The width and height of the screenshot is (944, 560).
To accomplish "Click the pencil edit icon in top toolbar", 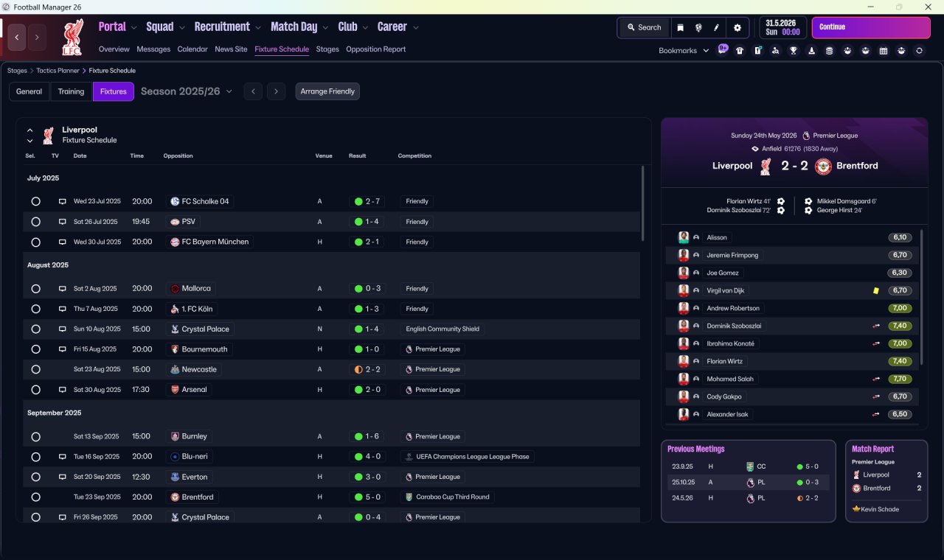I will tap(716, 27).
